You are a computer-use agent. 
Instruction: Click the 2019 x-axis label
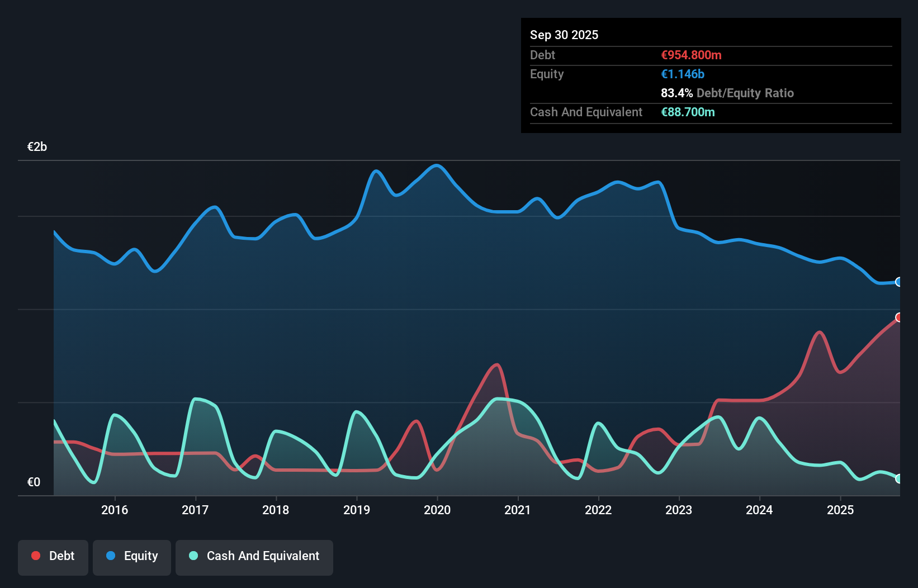[357, 510]
